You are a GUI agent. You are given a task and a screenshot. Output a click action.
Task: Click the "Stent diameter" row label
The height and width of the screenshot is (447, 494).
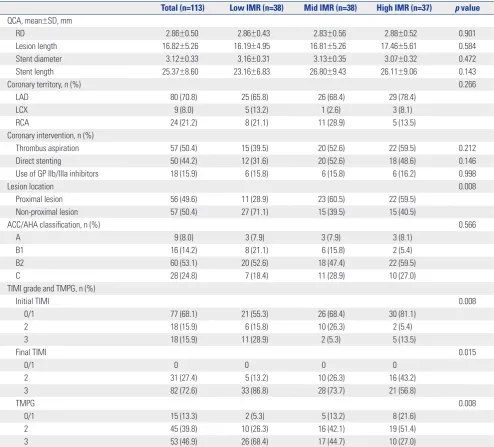click(38, 59)
